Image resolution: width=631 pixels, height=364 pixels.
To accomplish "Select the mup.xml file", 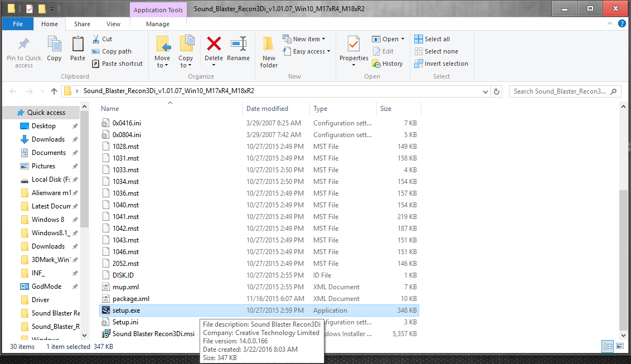I will click(x=259, y=287).
